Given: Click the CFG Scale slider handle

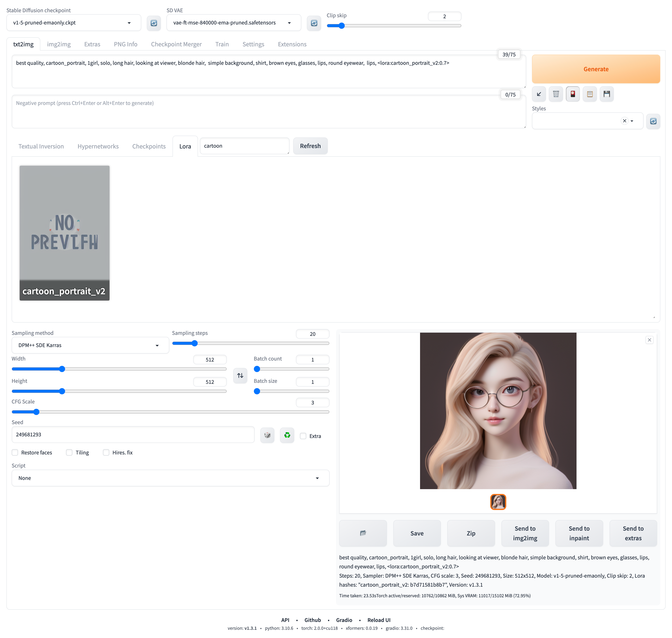Looking at the screenshot, I should (x=36, y=412).
